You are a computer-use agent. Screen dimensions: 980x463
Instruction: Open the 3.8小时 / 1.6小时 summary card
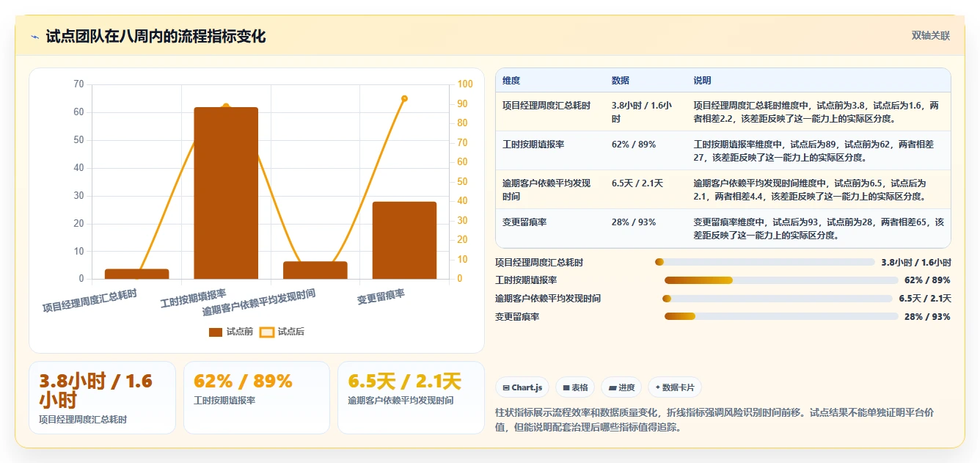click(x=102, y=398)
